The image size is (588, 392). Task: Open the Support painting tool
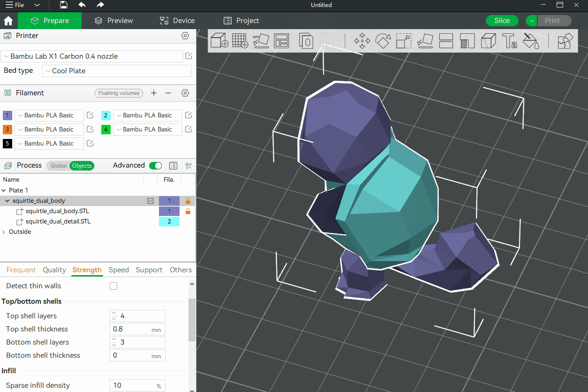click(467, 41)
